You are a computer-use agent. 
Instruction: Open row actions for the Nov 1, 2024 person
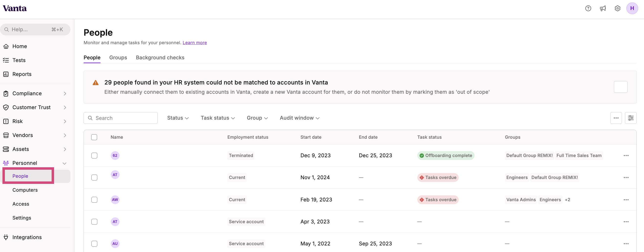click(x=626, y=177)
